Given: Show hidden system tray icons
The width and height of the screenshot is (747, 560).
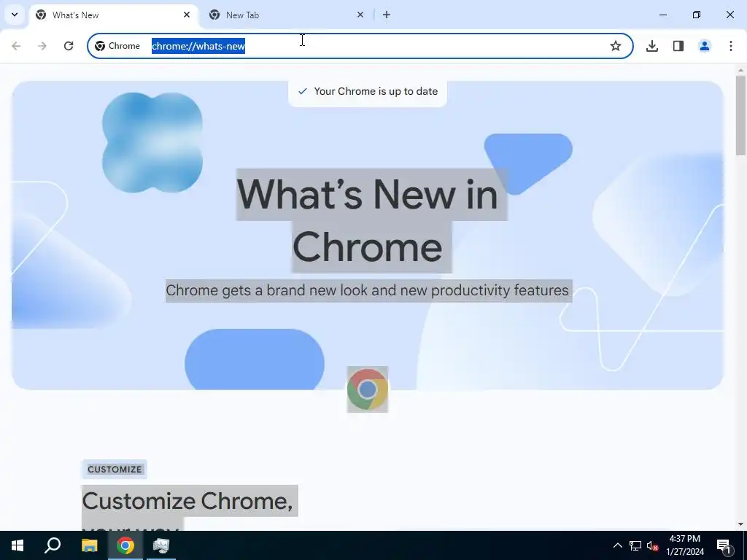Looking at the screenshot, I should [617, 545].
